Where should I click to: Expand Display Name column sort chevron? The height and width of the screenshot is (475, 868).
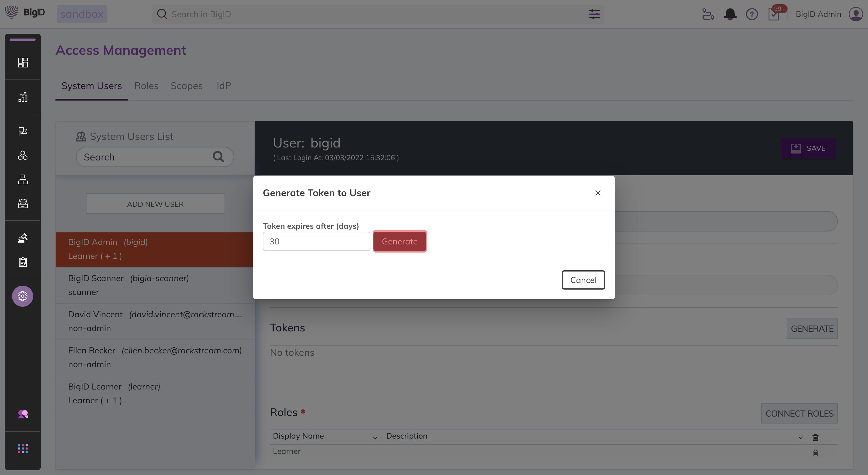coord(375,437)
